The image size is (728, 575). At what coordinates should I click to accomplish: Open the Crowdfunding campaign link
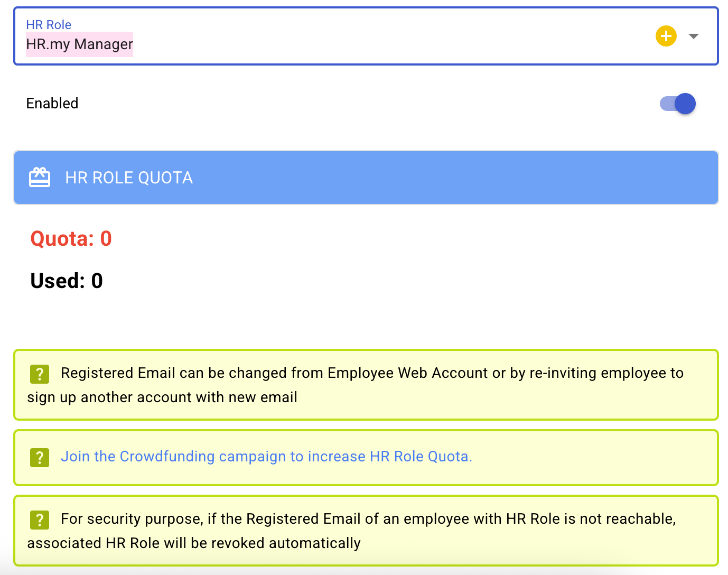point(266,457)
